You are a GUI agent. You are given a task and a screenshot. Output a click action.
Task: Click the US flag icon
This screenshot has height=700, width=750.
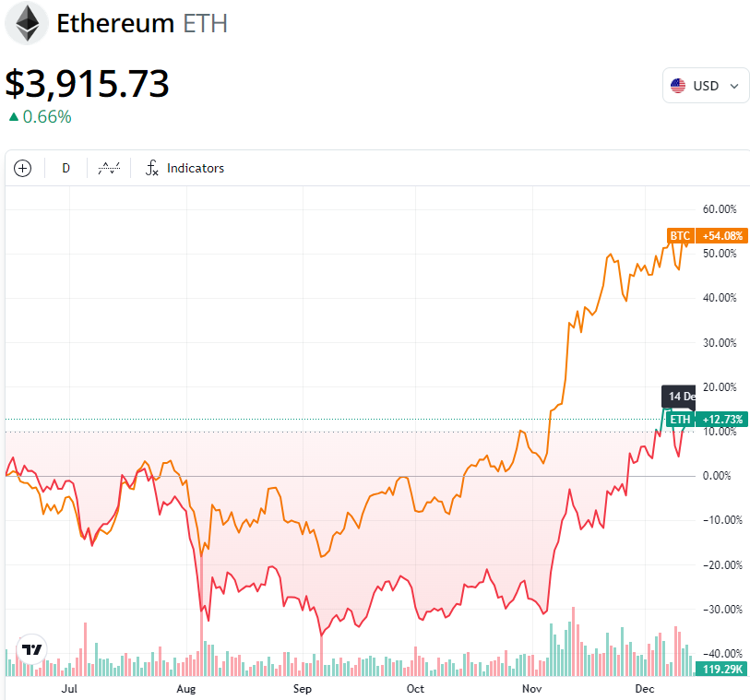[x=678, y=86]
